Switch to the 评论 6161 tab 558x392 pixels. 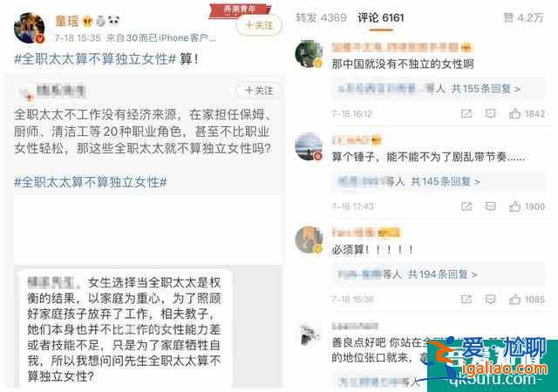pos(381,17)
